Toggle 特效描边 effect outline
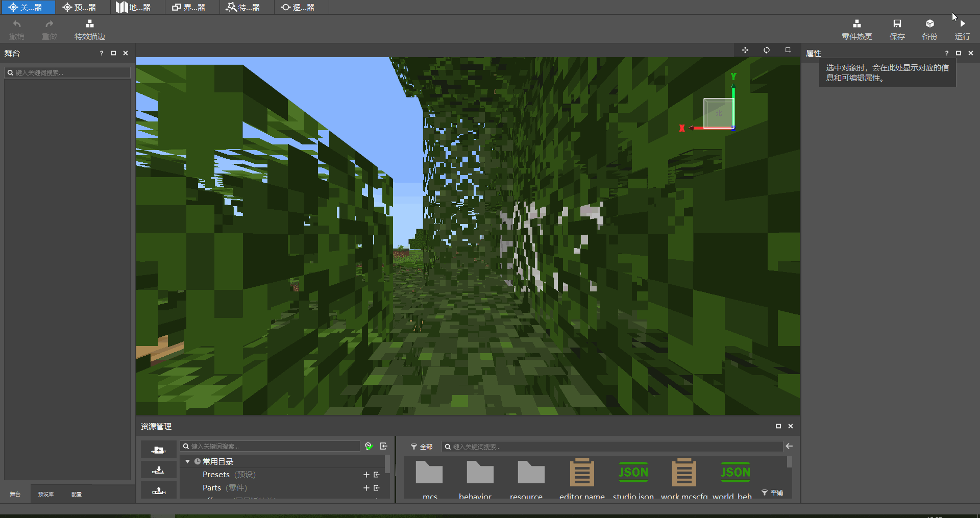This screenshot has width=980, height=518. click(x=90, y=30)
